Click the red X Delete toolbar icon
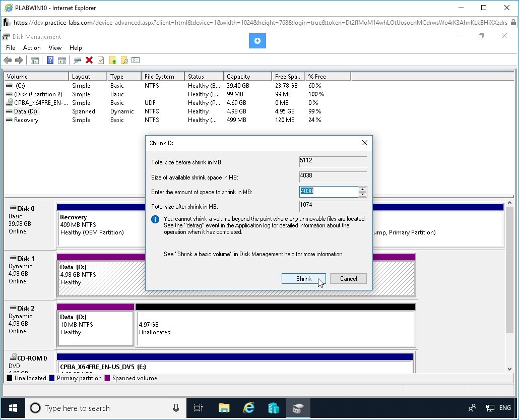Viewport: 519px width, 420px height. click(x=89, y=60)
